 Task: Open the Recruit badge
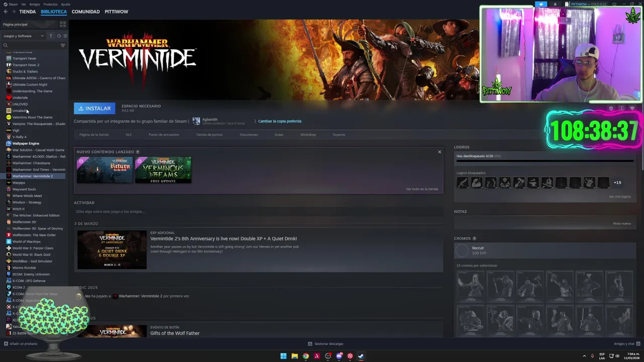tap(544, 250)
